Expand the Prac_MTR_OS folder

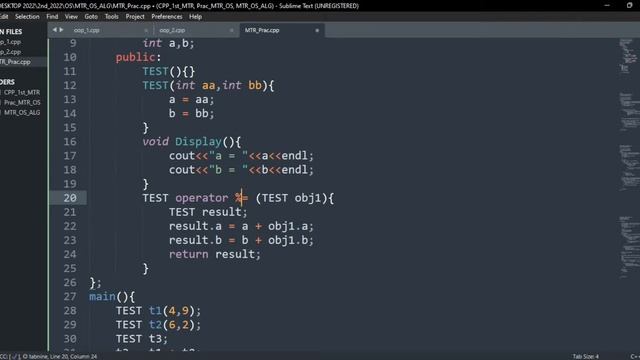[22, 102]
